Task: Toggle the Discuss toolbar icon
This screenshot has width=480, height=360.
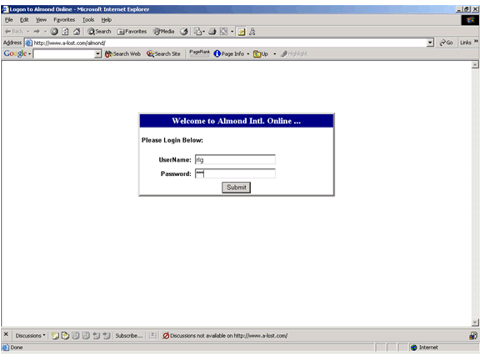Action: pos(241,32)
